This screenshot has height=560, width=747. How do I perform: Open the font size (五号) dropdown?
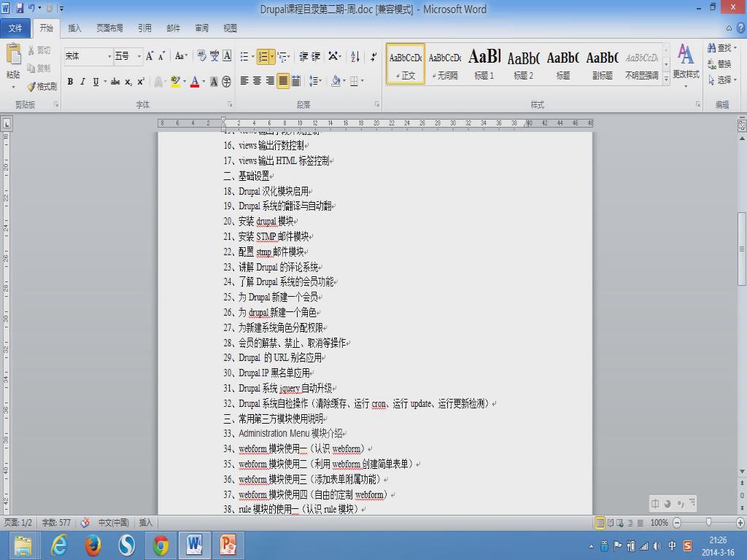[x=139, y=57]
